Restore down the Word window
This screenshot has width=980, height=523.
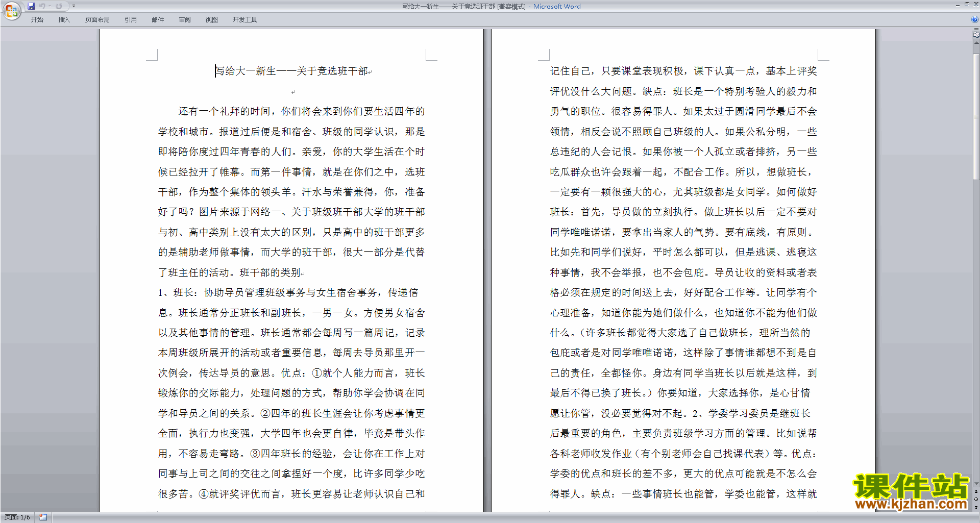[967, 4]
